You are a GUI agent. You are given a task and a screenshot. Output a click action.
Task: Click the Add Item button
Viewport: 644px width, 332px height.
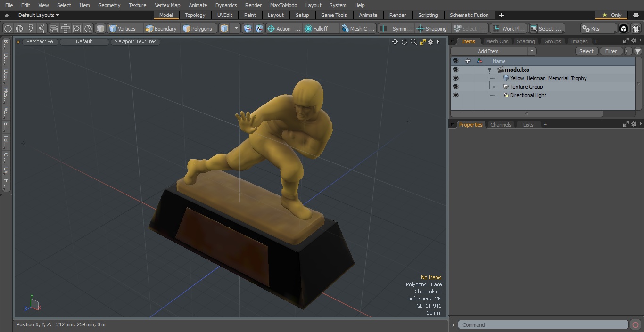488,51
